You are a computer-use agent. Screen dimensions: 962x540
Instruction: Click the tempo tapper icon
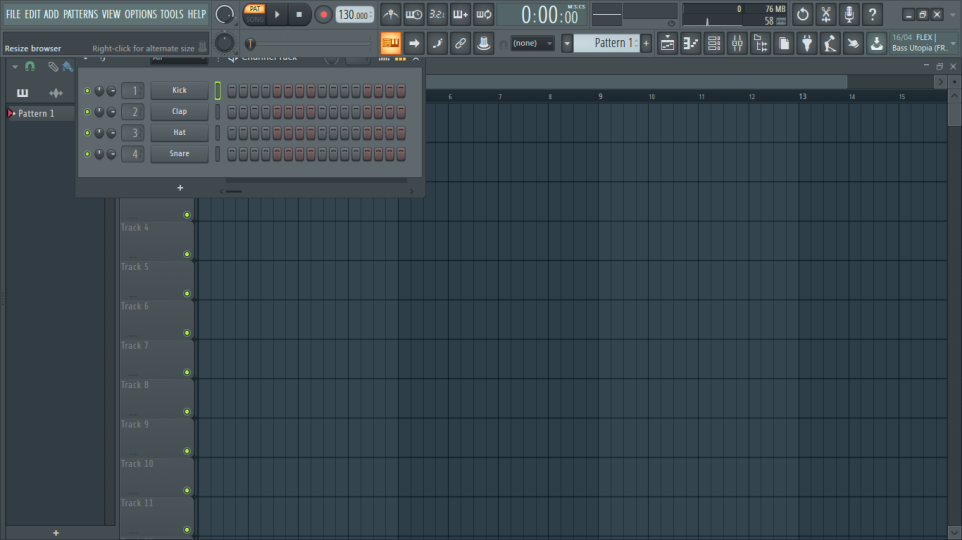830,44
